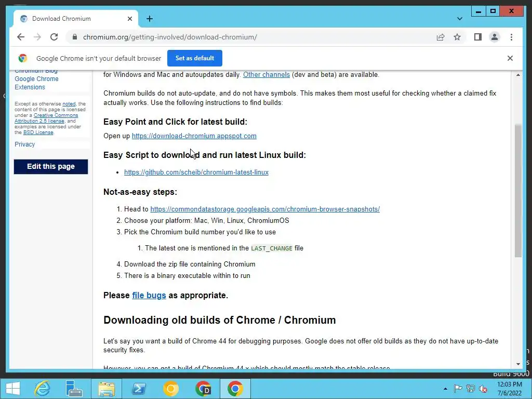Screen dimensions: 532x399
Task: Click the page scrollbar thumb
Action: click(x=518, y=191)
